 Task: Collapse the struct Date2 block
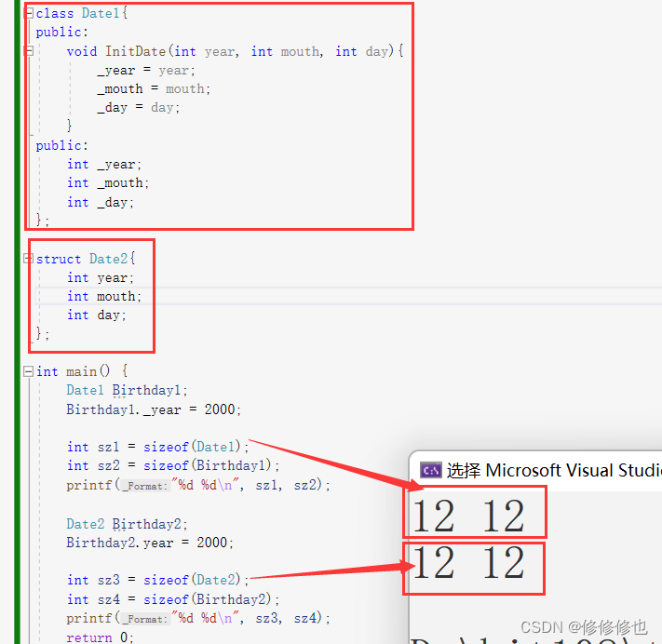(x=28, y=259)
